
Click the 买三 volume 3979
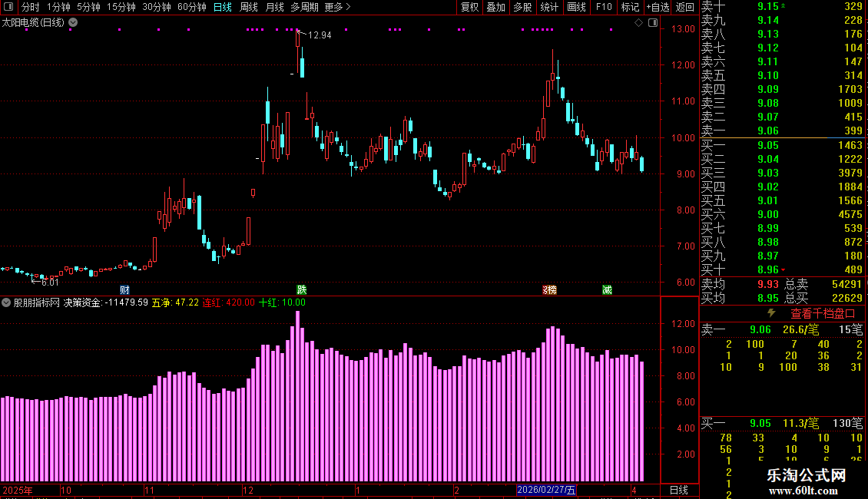point(850,173)
